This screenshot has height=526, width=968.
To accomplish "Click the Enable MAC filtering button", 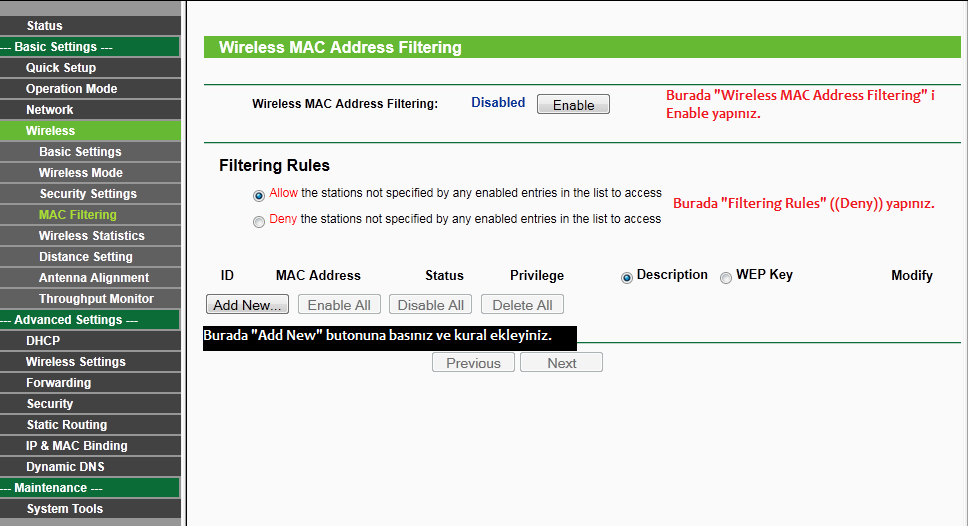I will coord(573,105).
